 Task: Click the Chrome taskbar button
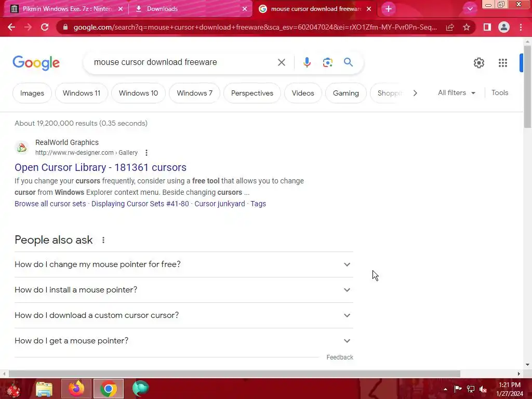click(x=109, y=389)
